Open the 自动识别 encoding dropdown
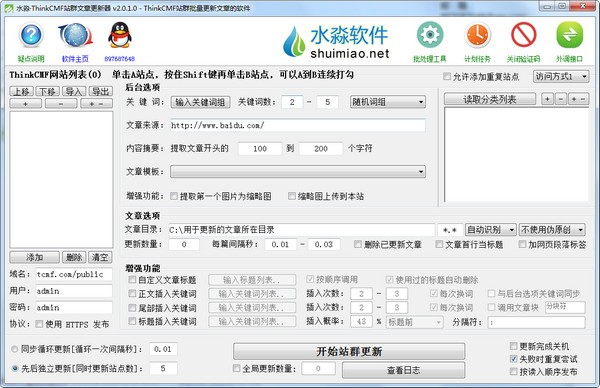 pyautogui.click(x=491, y=230)
